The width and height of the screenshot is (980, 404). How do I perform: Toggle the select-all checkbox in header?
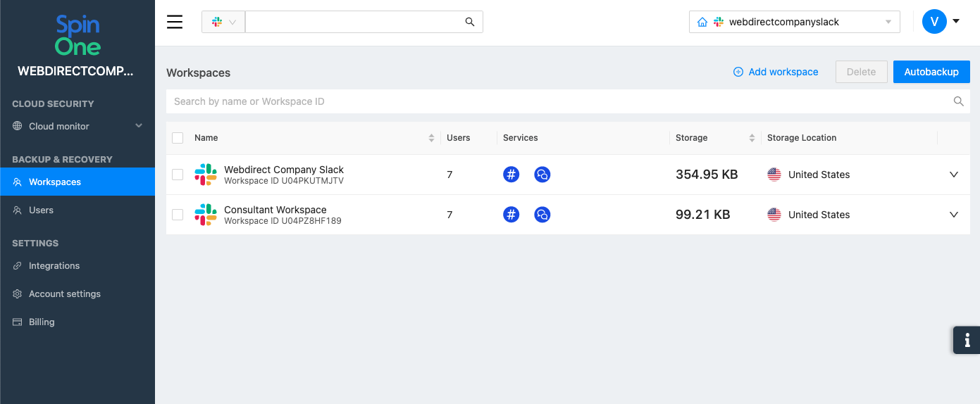(178, 138)
